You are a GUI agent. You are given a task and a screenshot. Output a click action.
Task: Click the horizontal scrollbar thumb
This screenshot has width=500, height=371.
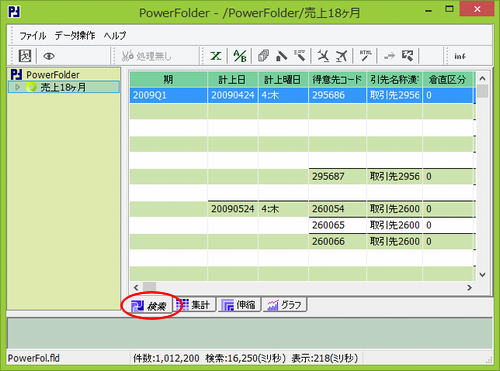(x=149, y=287)
